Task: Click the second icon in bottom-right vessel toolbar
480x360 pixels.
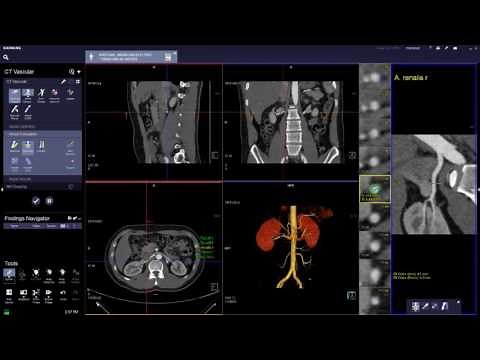Action: pos(425,306)
